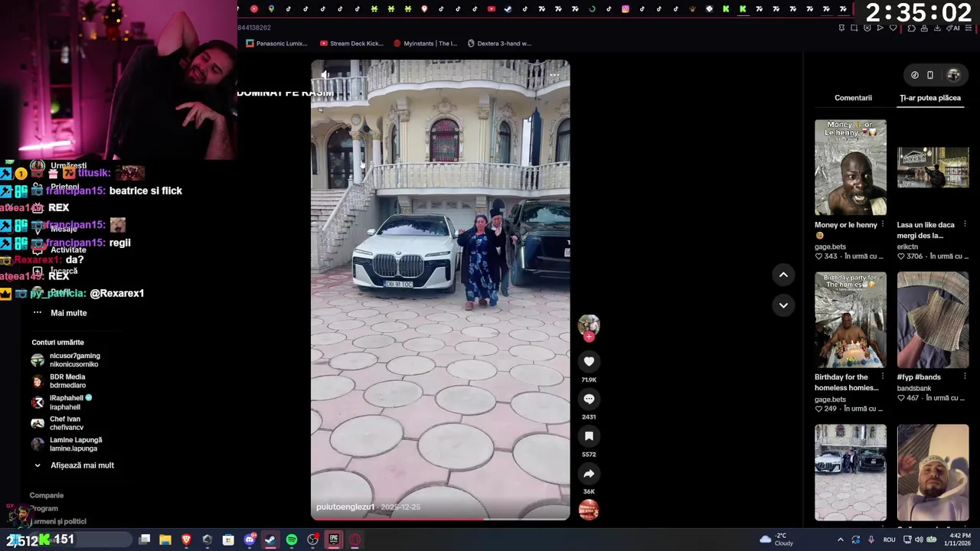Go to previous video with up arrow

tap(783, 275)
